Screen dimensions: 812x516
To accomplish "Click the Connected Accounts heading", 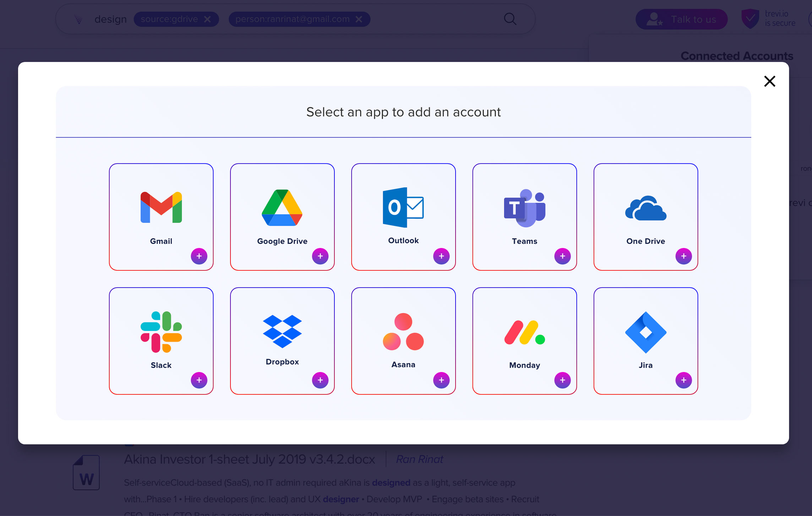I will click(x=737, y=56).
